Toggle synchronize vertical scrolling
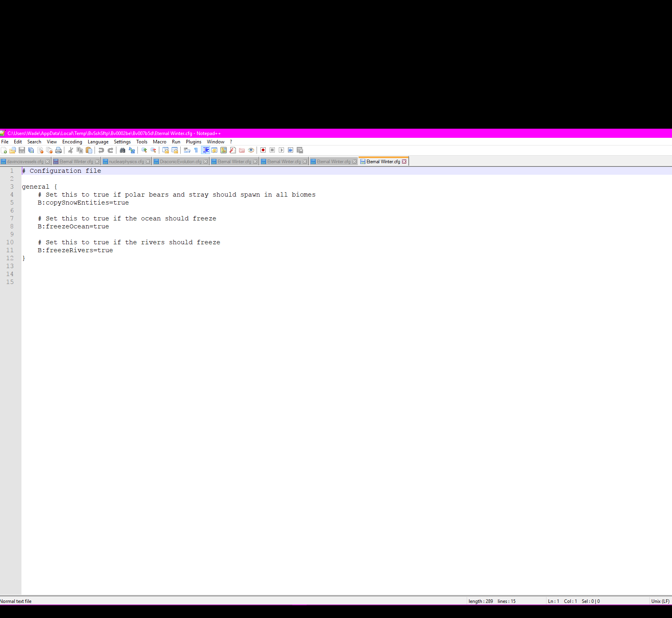The width and height of the screenshot is (672, 618). point(166,150)
